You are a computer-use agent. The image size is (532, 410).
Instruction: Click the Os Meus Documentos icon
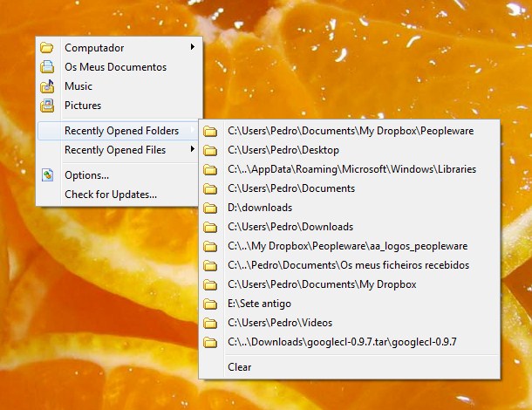[x=47, y=67]
